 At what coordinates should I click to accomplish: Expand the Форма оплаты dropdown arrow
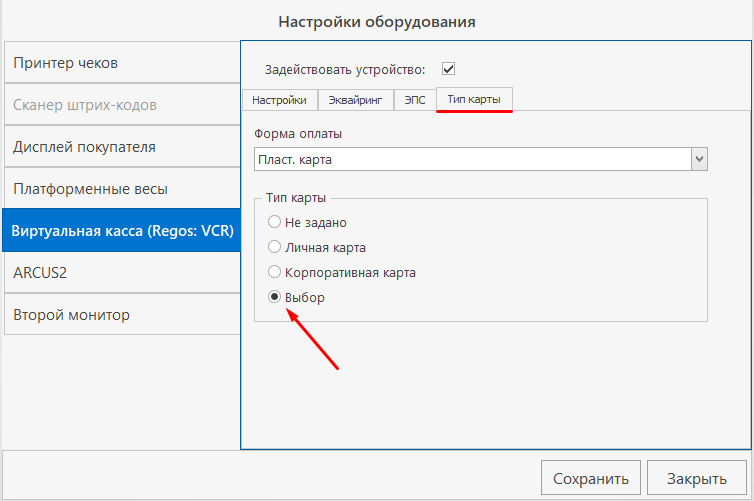pyautogui.click(x=700, y=159)
